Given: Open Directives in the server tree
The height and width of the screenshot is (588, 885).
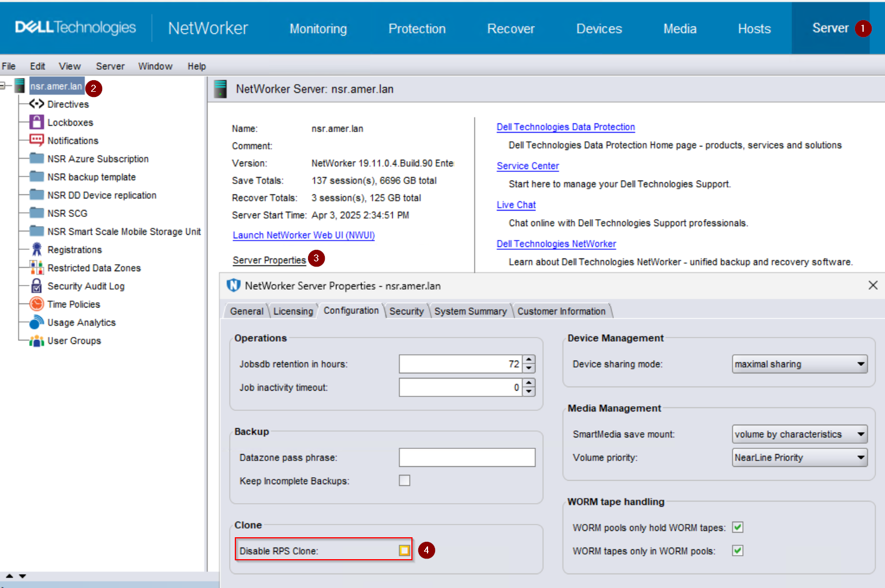Looking at the screenshot, I should 68,104.
